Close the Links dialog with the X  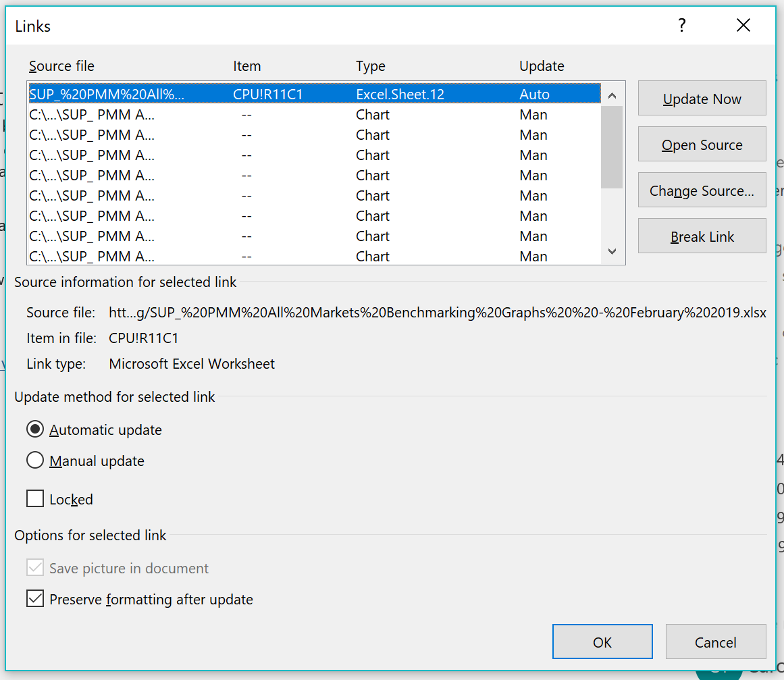tap(743, 26)
